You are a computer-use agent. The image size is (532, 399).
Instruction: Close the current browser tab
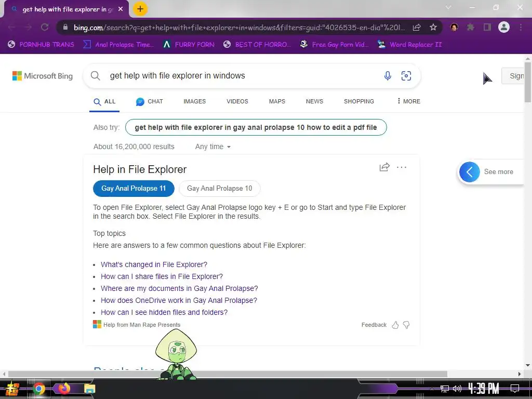coord(121,9)
